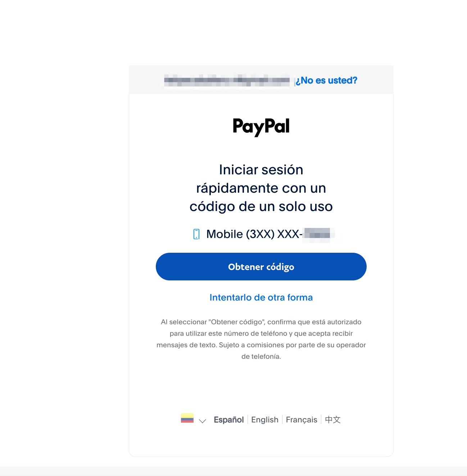Click the PayPal logo
The width and height of the screenshot is (467, 476).
[261, 127]
